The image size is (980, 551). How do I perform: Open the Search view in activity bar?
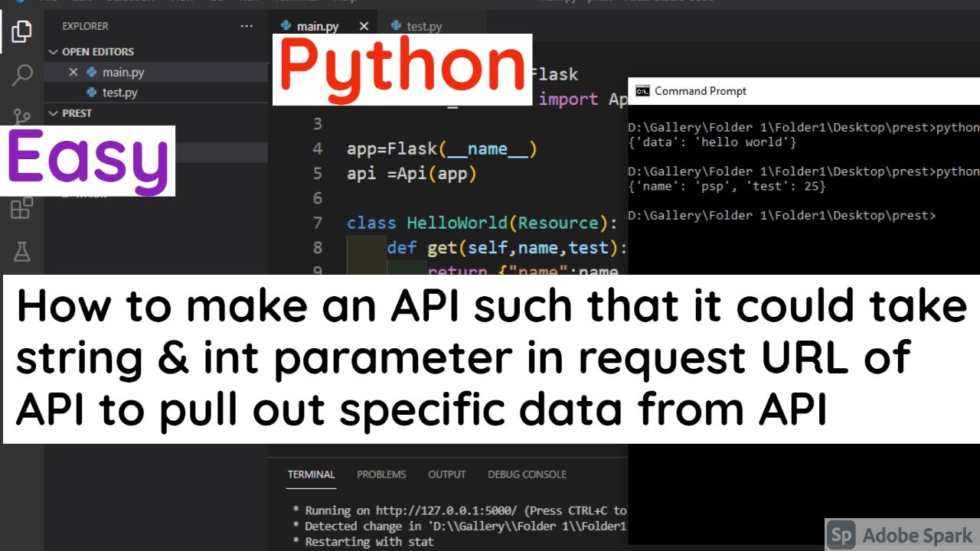21,74
